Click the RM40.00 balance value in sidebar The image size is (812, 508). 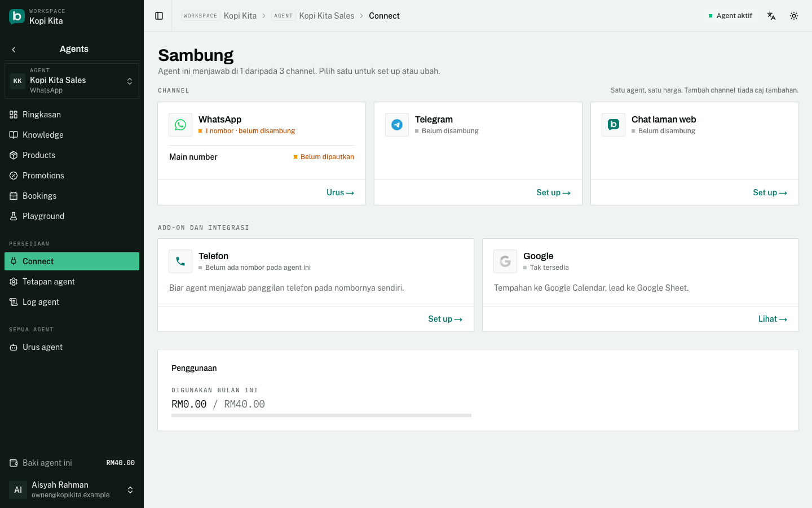click(x=121, y=463)
